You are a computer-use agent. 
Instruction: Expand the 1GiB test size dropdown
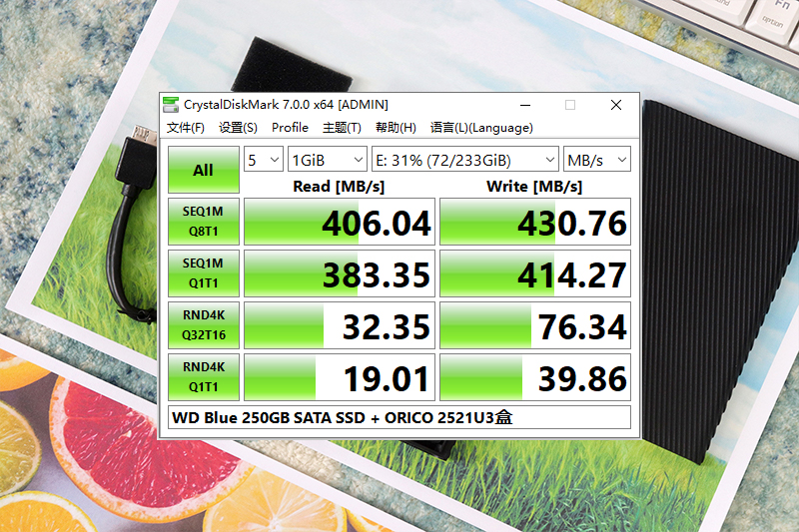[x=328, y=160]
